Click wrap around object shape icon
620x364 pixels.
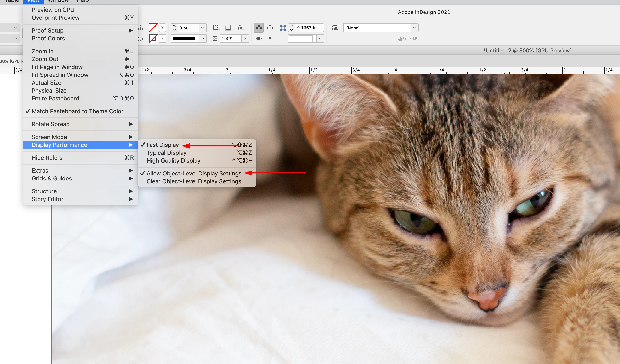coord(258,39)
